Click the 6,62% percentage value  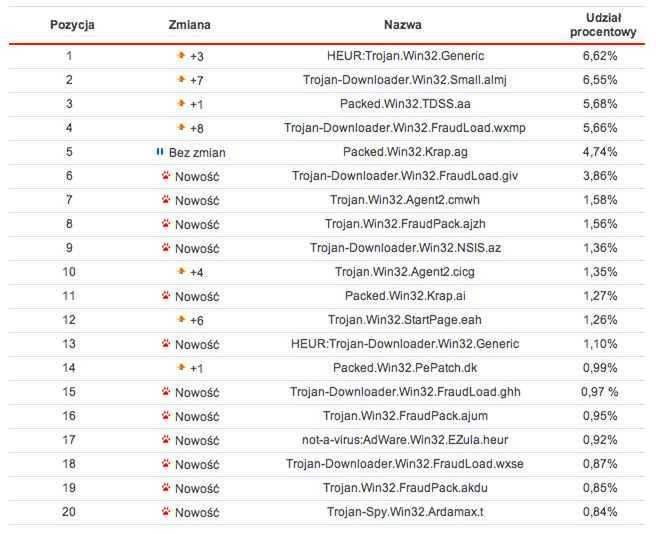[599, 56]
